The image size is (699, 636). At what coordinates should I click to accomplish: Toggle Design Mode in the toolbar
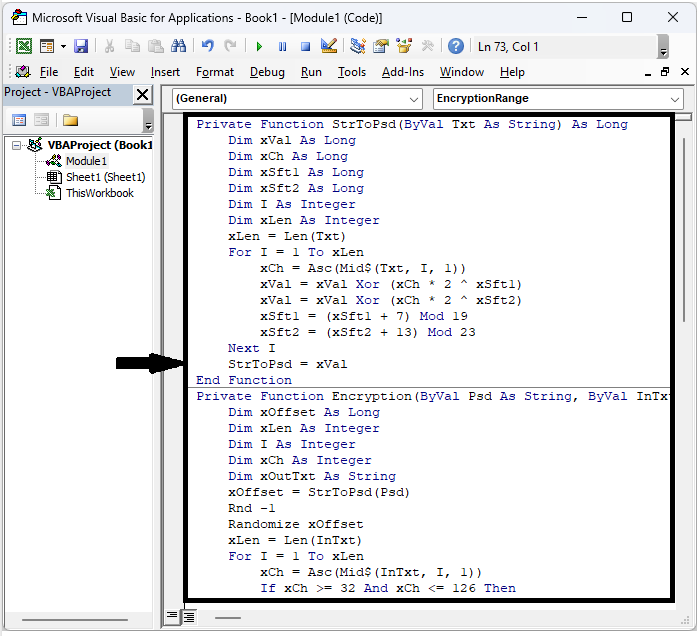[x=328, y=46]
